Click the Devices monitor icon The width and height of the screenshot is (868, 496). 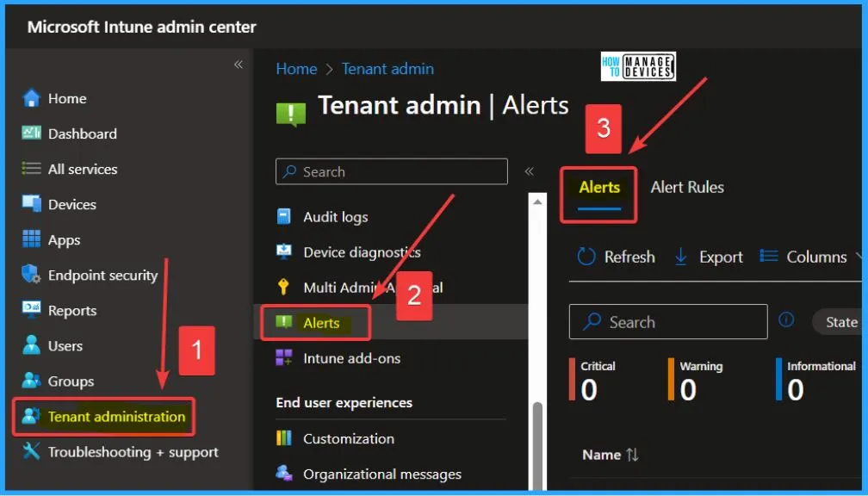click(32, 204)
